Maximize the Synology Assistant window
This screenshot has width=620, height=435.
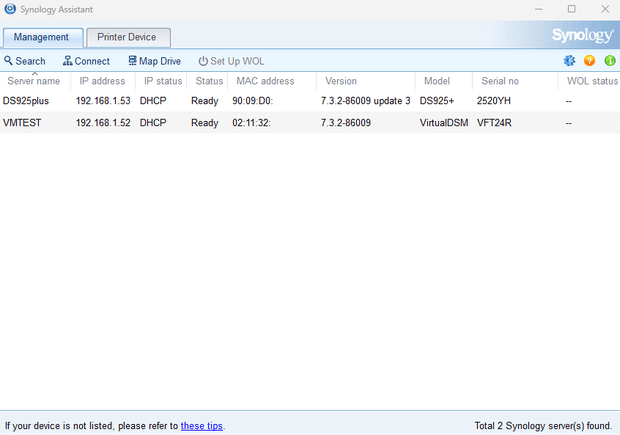coord(571,9)
